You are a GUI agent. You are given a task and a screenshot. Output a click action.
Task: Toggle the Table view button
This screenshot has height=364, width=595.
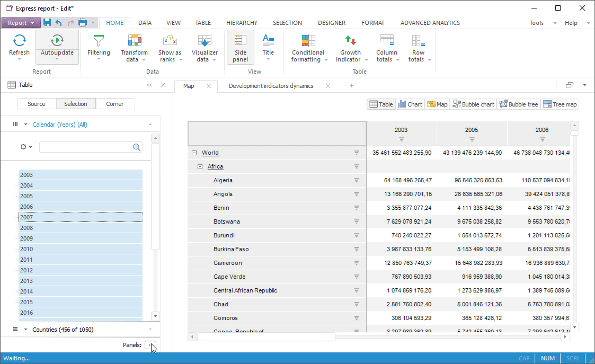pyautogui.click(x=381, y=104)
